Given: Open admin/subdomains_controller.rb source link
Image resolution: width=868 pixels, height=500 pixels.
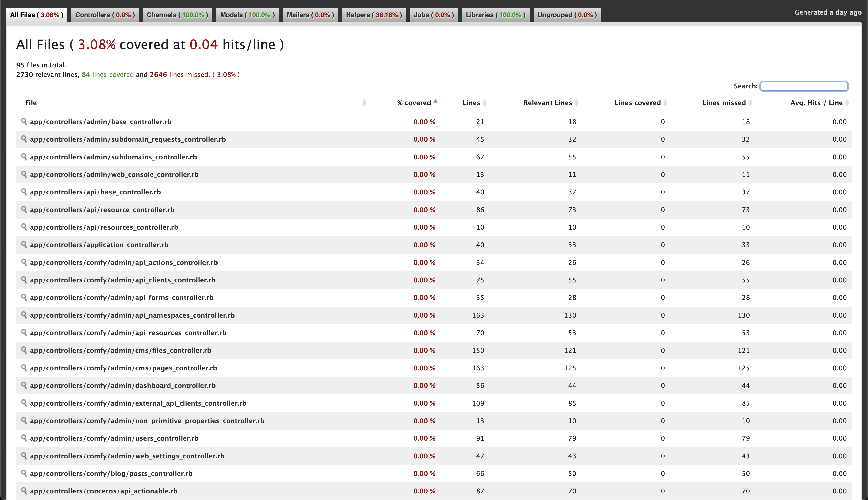Looking at the screenshot, I should pyautogui.click(x=113, y=157).
